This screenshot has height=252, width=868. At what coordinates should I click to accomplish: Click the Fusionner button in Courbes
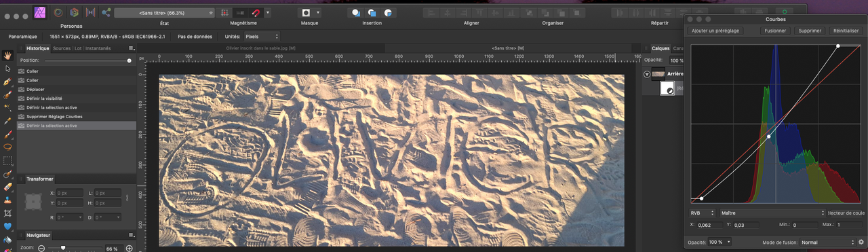[775, 31]
